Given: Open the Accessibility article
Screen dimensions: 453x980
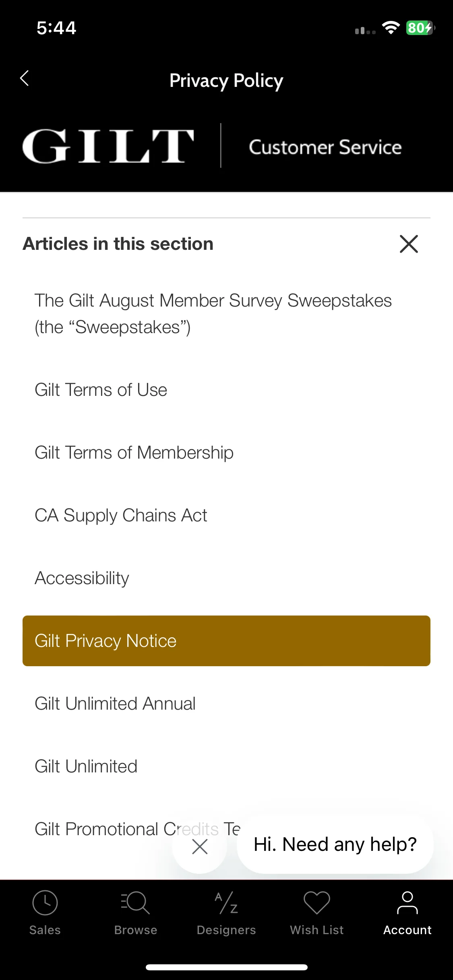Looking at the screenshot, I should [x=82, y=578].
